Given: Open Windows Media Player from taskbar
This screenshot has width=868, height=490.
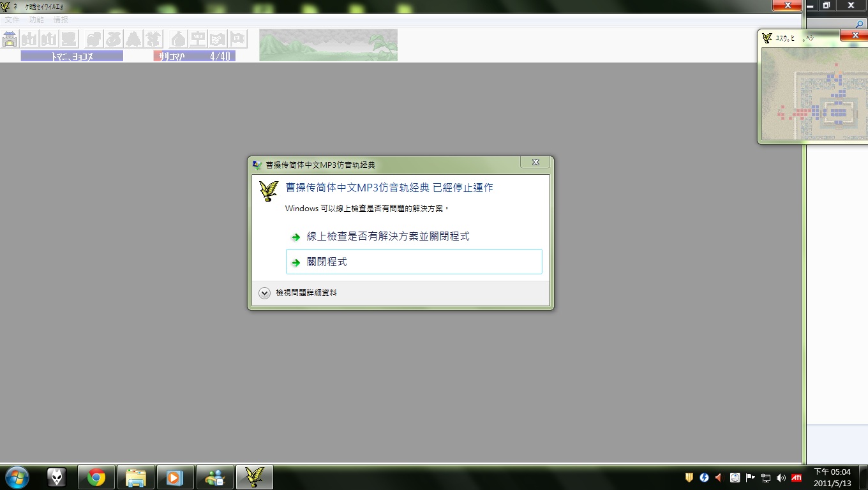Looking at the screenshot, I should point(174,477).
